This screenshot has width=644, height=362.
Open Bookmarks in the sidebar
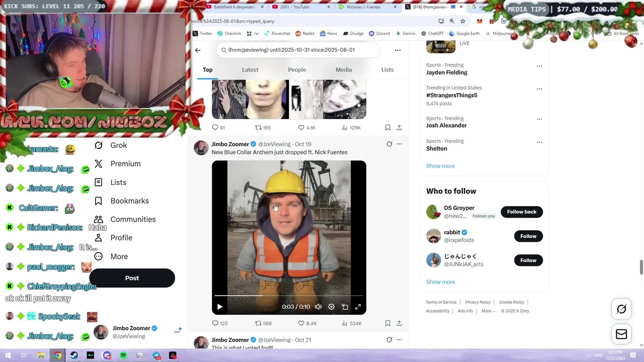pos(122,201)
